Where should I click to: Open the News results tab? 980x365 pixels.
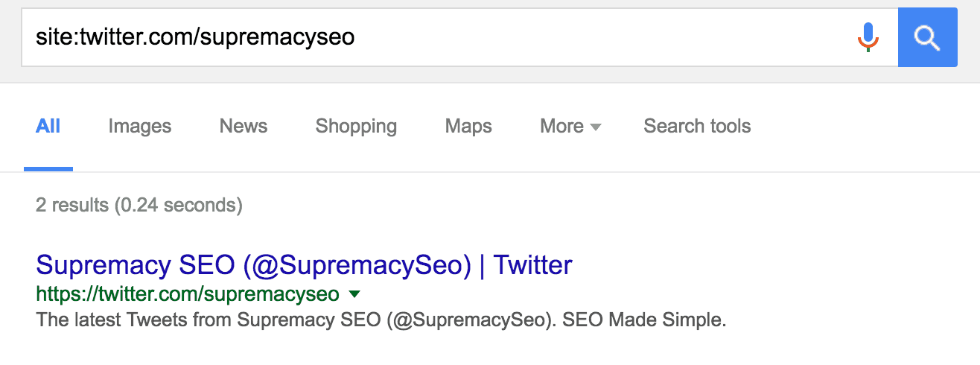coord(244,127)
